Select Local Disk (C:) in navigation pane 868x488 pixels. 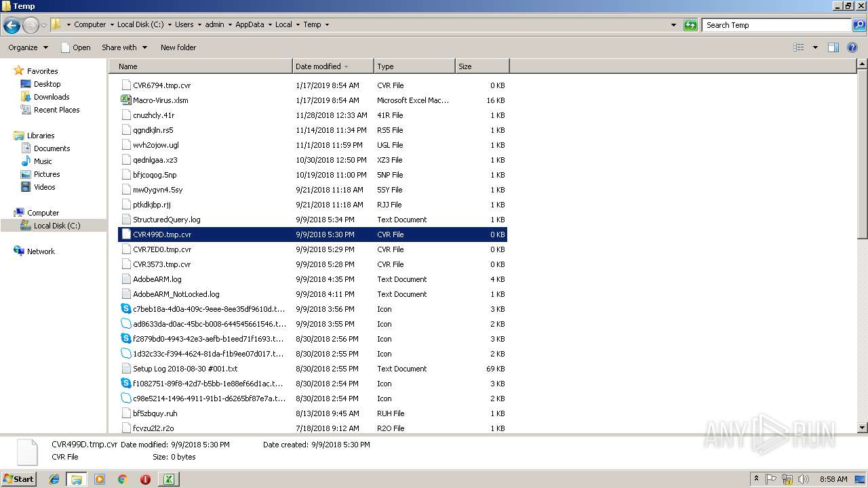(x=56, y=226)
